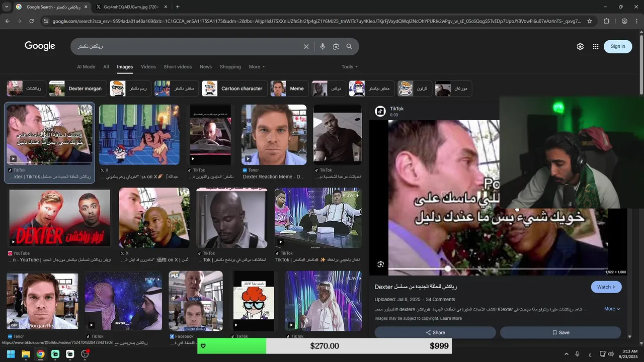Open Google quick settings gear

[x=580, y=46]
